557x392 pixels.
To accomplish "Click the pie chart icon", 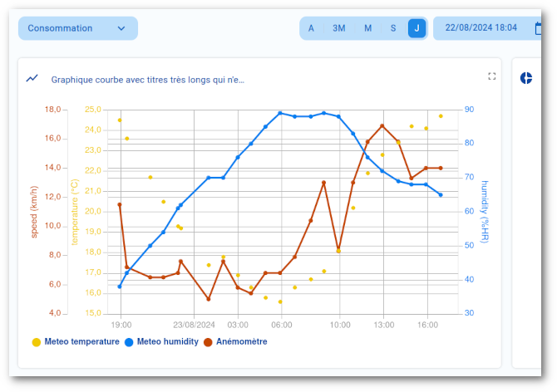I will point(526,78).
